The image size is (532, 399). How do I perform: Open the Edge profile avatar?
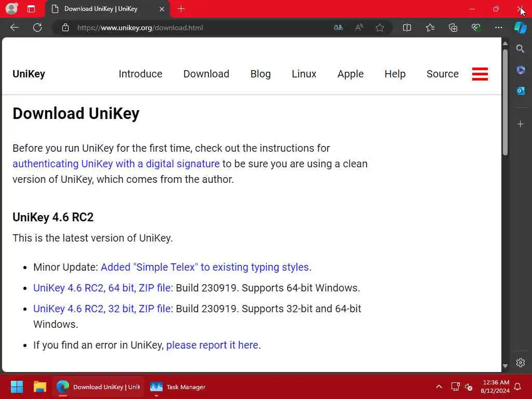click(11, 9)
